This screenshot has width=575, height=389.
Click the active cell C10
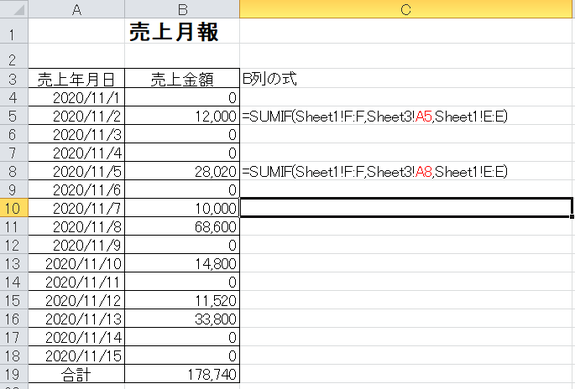click(x=406, y=208)
